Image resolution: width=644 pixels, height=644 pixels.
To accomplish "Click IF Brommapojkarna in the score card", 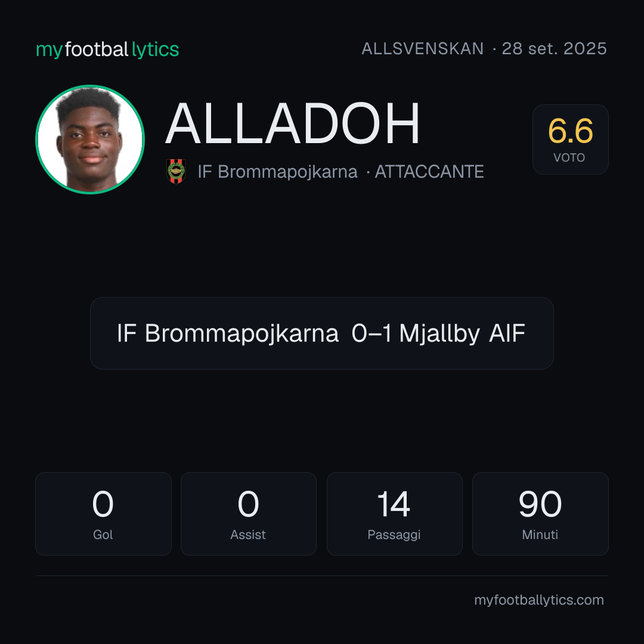I will coord(228,333).
